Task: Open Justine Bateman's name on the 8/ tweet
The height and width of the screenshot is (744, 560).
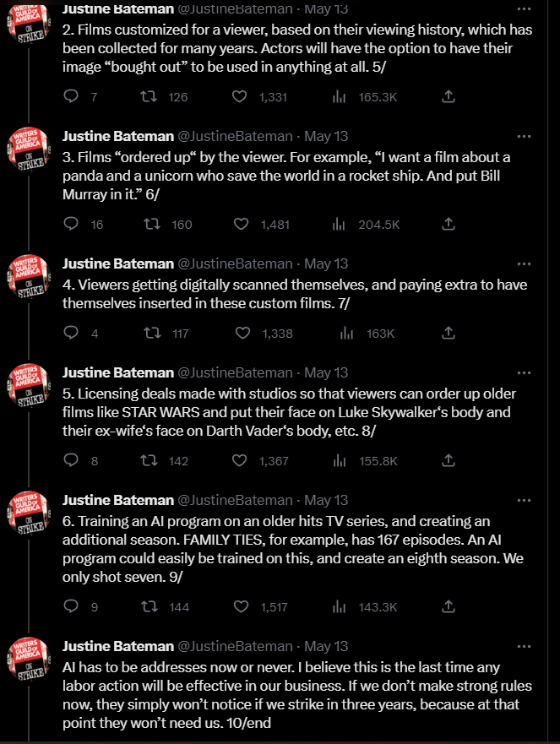Action: 118,373
